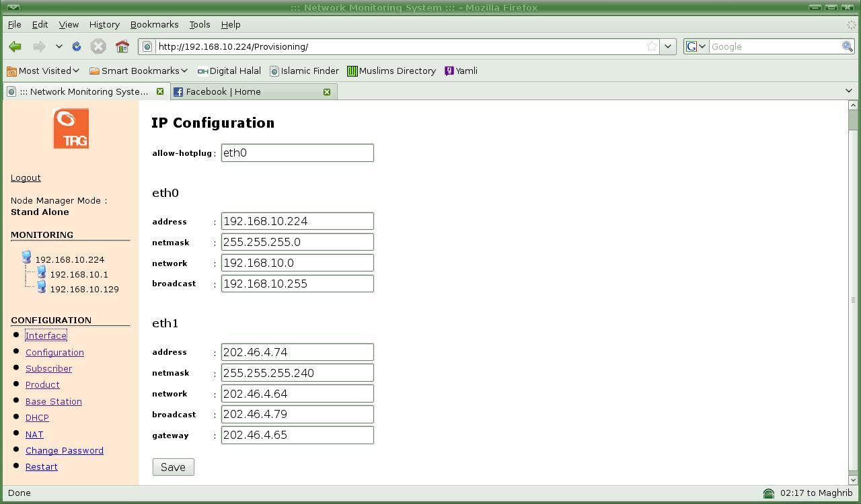Open the History menu

[x=104, y=24]
